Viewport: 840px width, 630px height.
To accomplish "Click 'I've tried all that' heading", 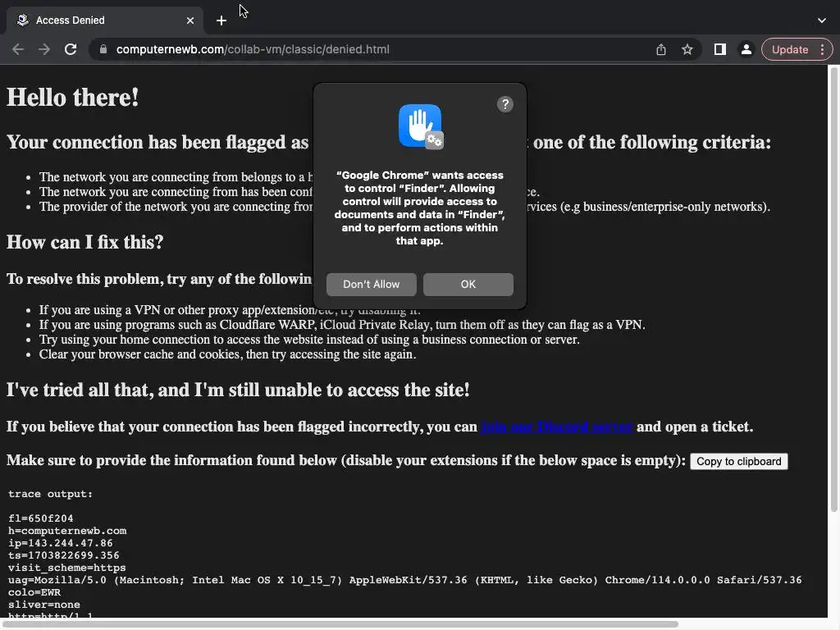I will pos(238,390).
